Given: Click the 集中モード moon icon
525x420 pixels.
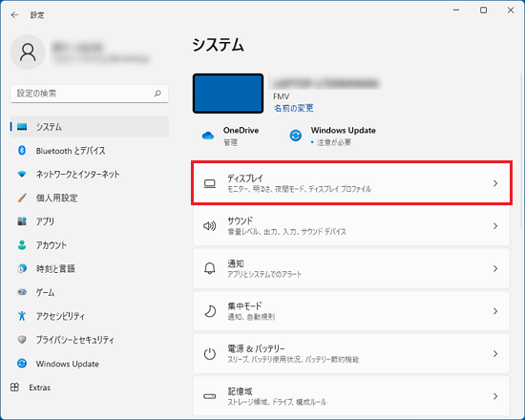Looking at the screenshot, I should (x=210, y=311).
